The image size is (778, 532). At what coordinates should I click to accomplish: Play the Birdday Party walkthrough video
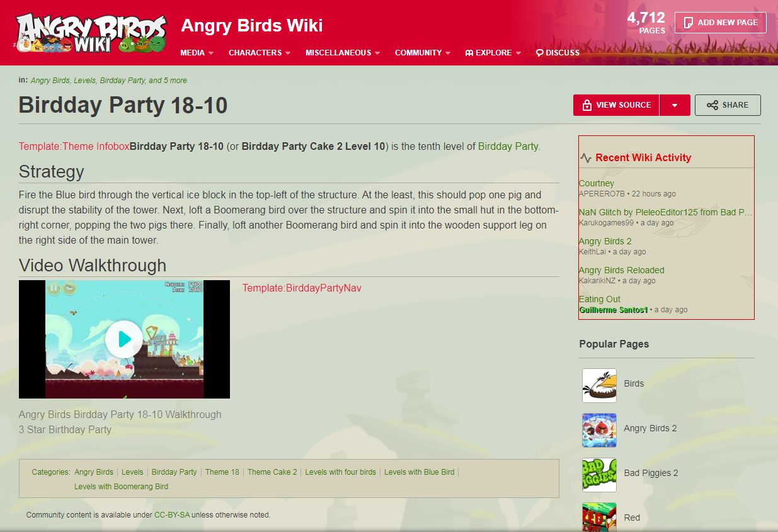[x=123, y=339]
